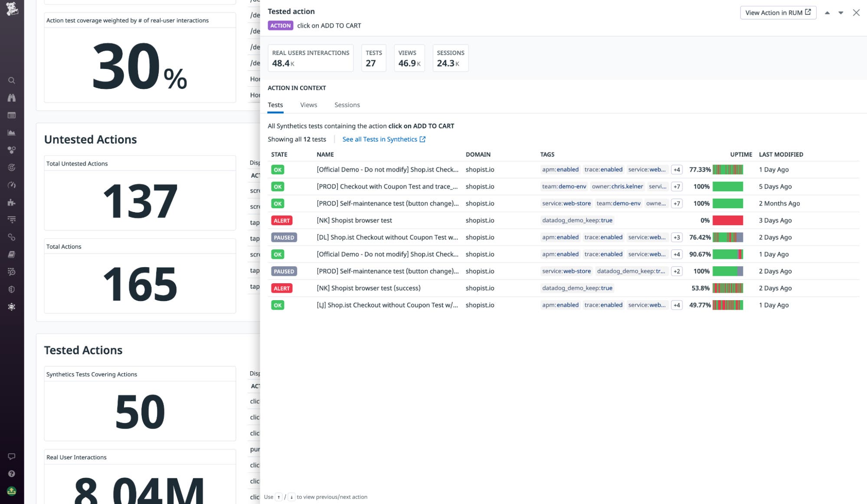Open the Help question mark icon
867x504 pixels.
[x=12, y=473]
